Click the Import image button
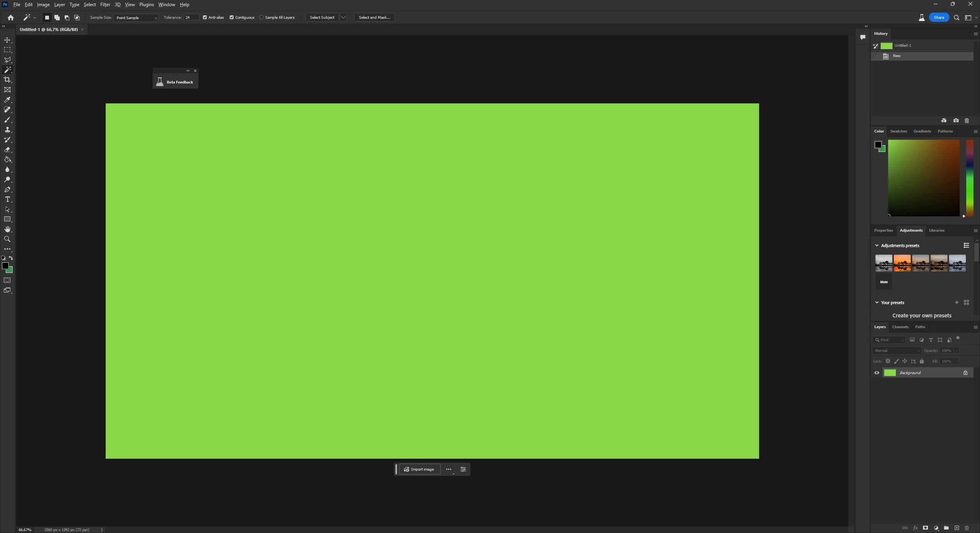The image size is (980, 533). tap(420, 469)
